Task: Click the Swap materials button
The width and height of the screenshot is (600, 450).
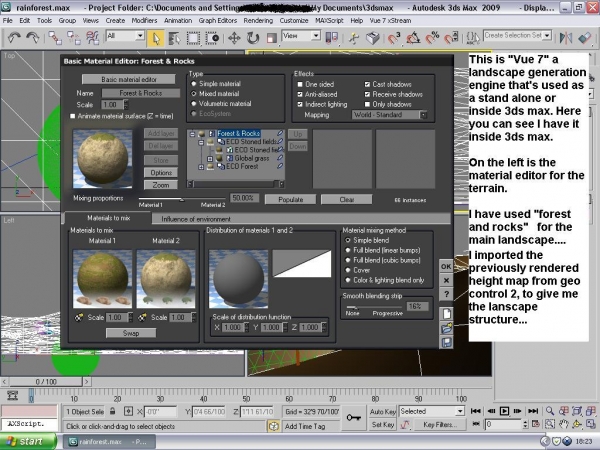Action: pos(131,333)
